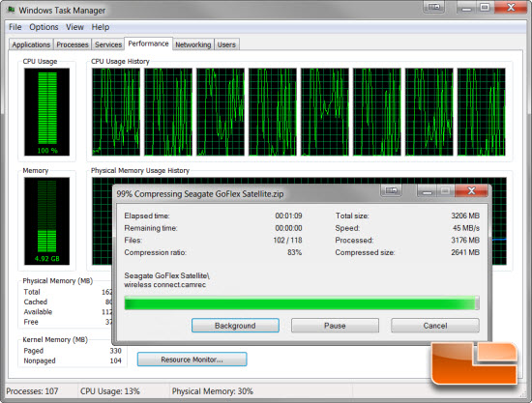This screenshot has height=403, width=532.
Task: Select the Performance tab
Action: (148, 43)
